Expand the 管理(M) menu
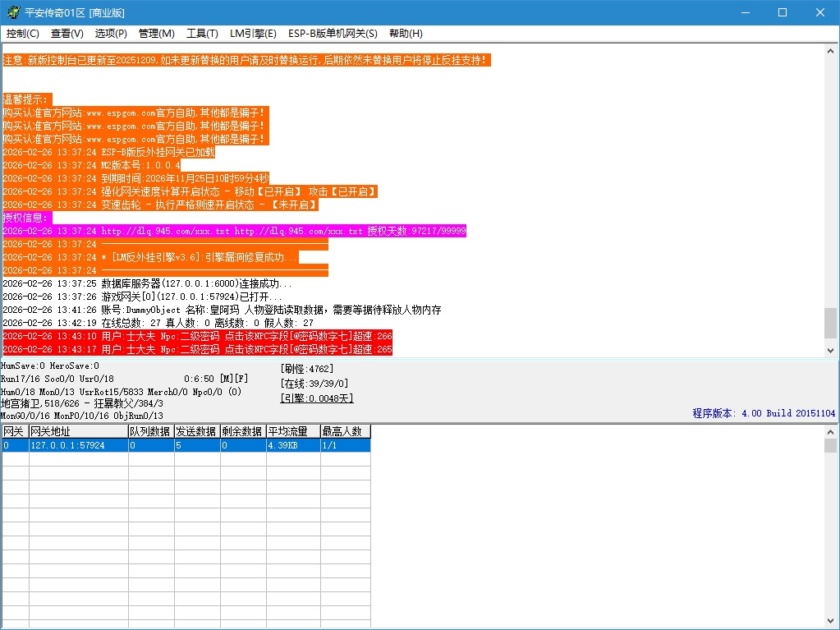The height and width of the screenshot is (630, 840). pos(156,34)
